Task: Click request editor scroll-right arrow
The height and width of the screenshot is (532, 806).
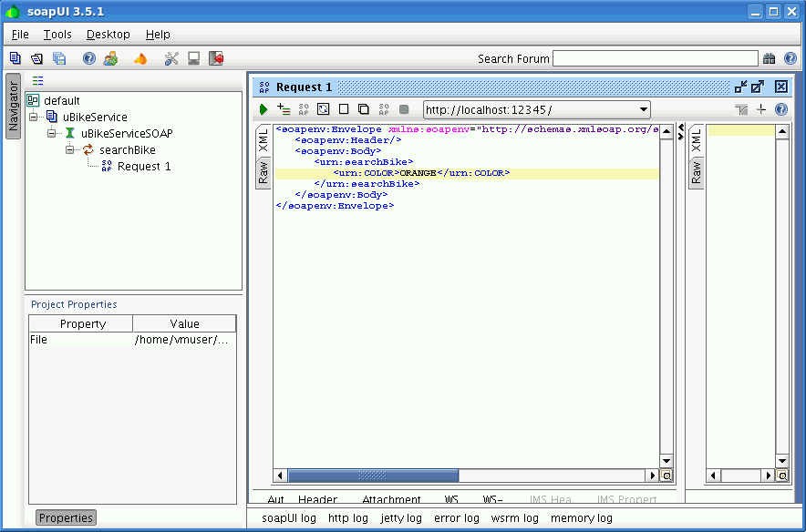Action: [653, 476]
